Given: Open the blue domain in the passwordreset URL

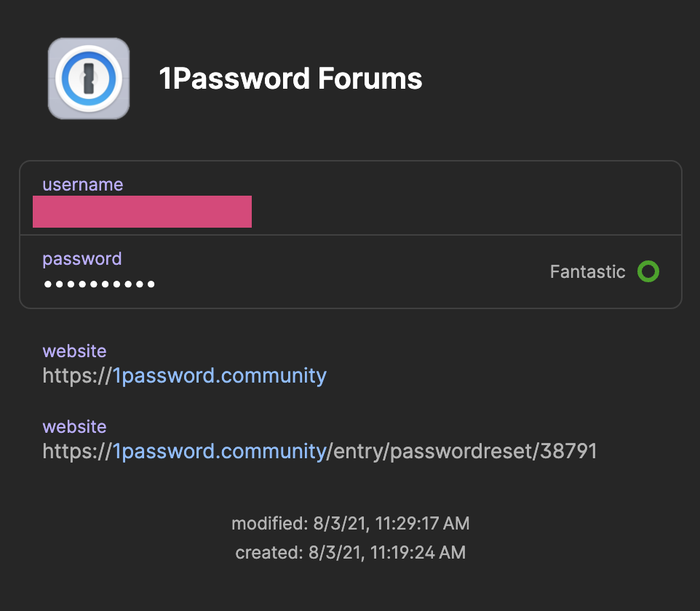Looking at the screenshot, I should coord(220,452).
